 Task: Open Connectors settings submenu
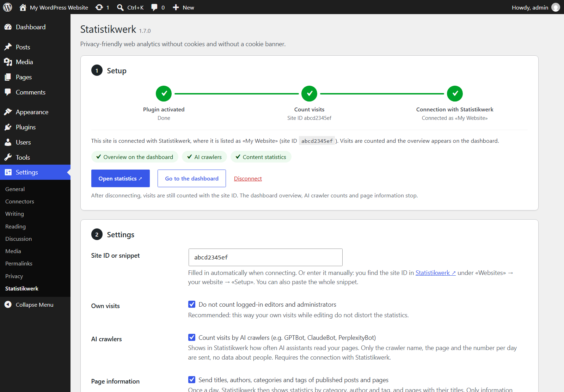(20, 202)
